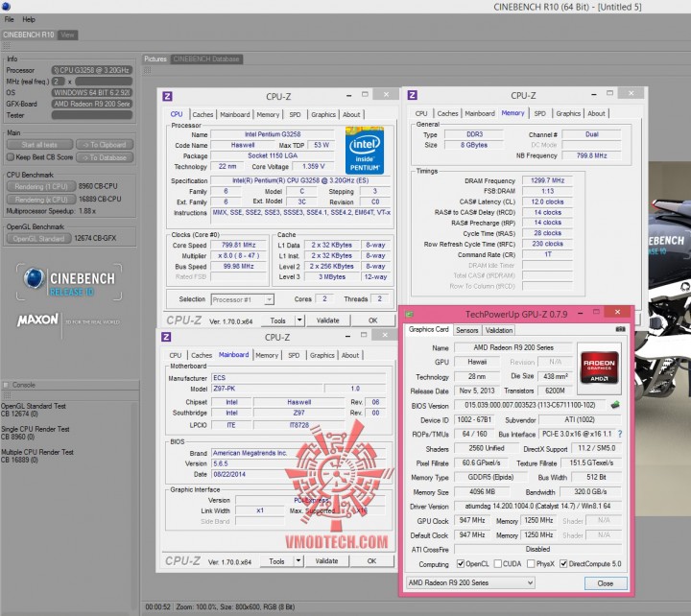Click the 'Hawaii' GPU value in GPU-Z

(477, 362)
